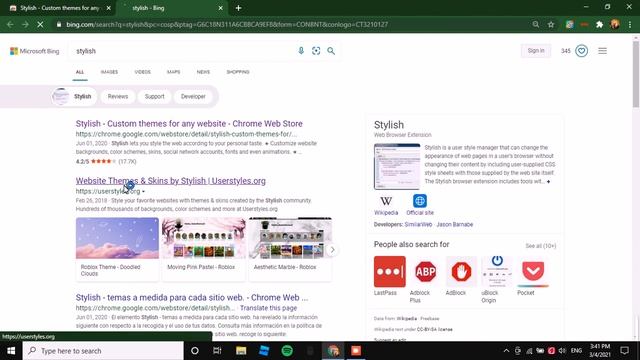Open visual search camera icon
This screenshot has width=640, height=360.
pyautogui.click(x=316, y=51)
